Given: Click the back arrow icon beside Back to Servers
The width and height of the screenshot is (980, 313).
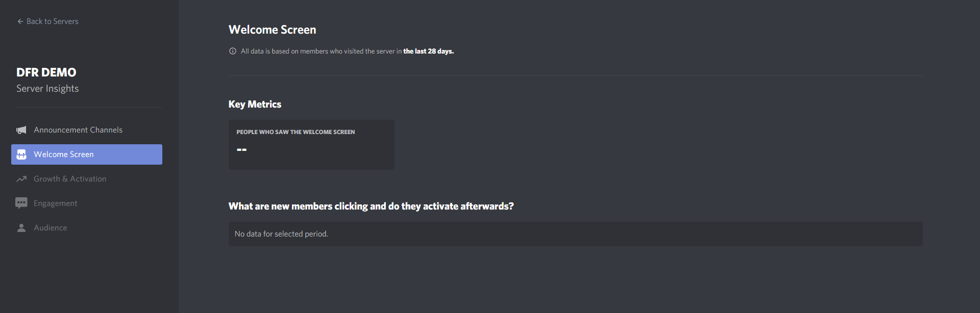Looking at the screenshot, I should pos(20,21).
